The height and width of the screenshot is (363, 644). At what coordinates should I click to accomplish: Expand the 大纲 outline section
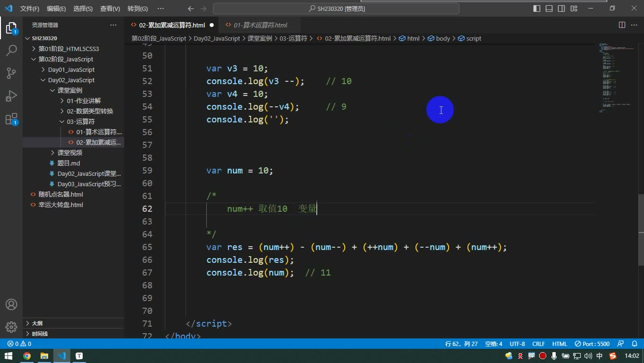click(x=37, y=323)
